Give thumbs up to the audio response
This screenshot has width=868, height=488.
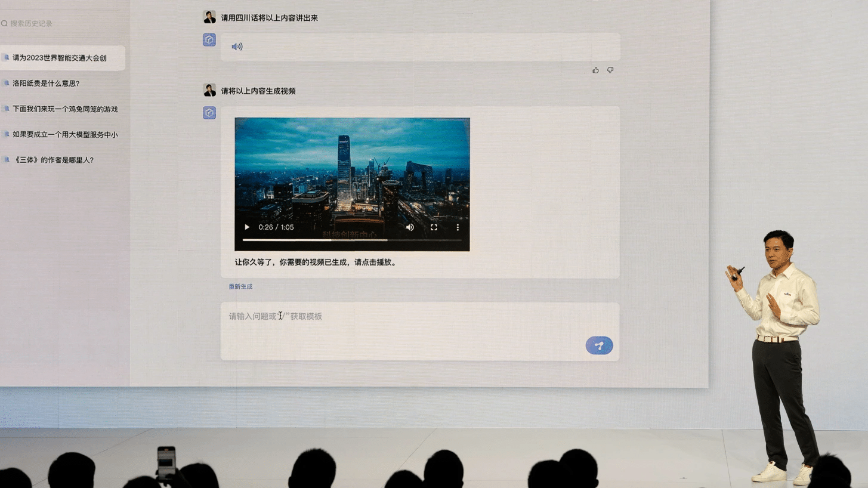[595, 70]
